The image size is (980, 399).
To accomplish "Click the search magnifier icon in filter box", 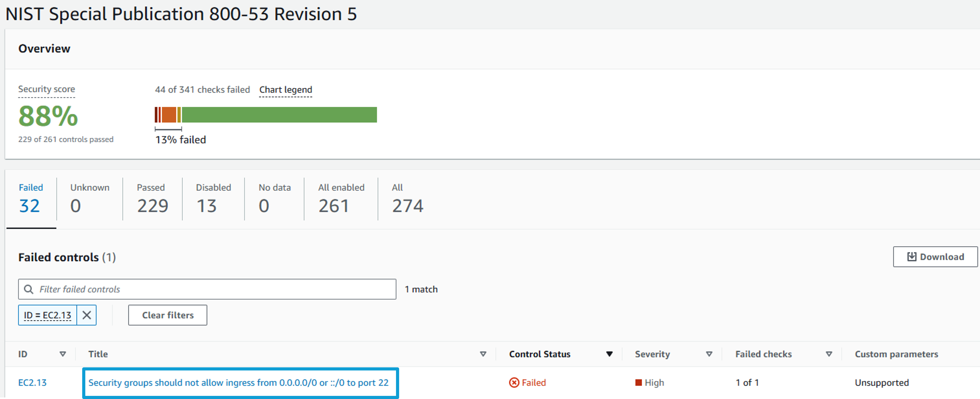I will (29, 289).
